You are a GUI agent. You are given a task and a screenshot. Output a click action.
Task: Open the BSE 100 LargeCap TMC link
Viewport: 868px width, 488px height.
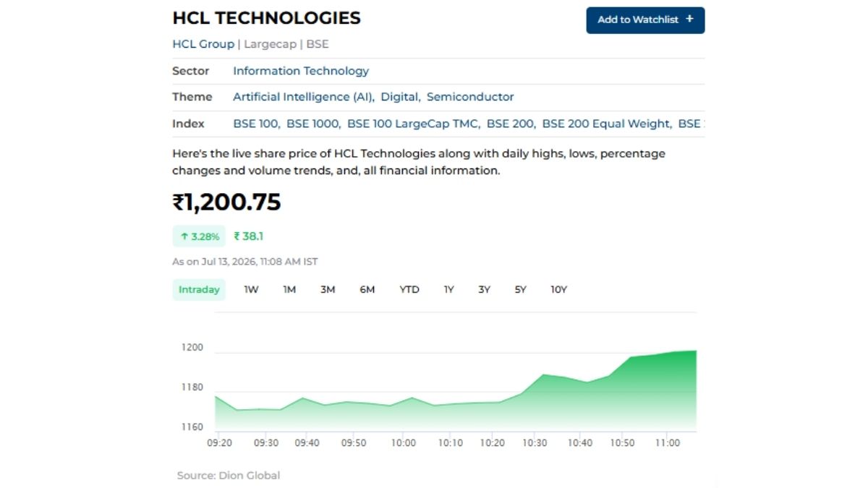(x=413, y=124)
